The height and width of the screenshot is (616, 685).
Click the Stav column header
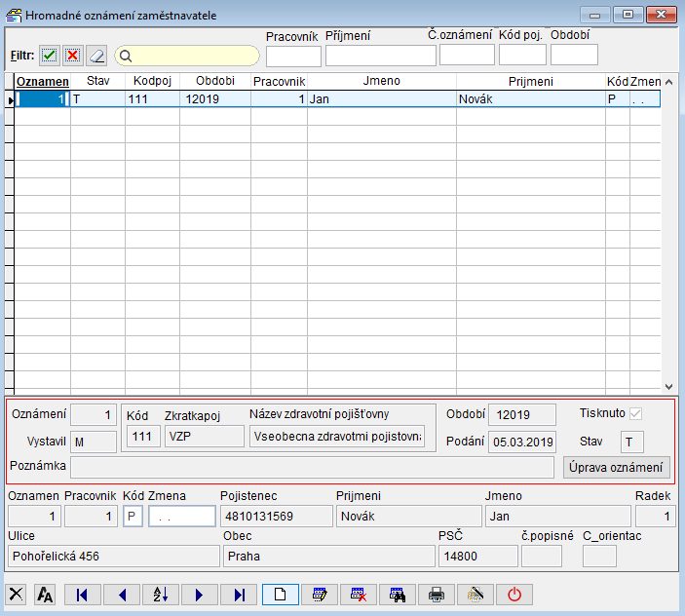97,81
